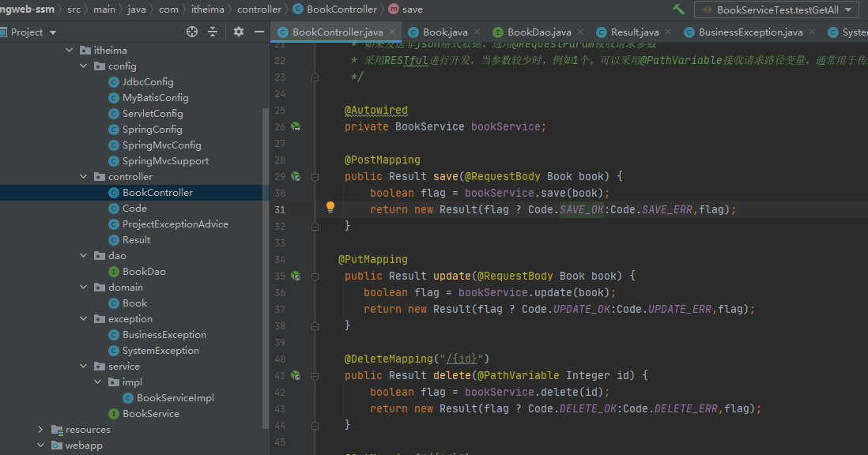Click gutter bean icon beside bookService field
The image size is (868, 455).
click(296, 126)
